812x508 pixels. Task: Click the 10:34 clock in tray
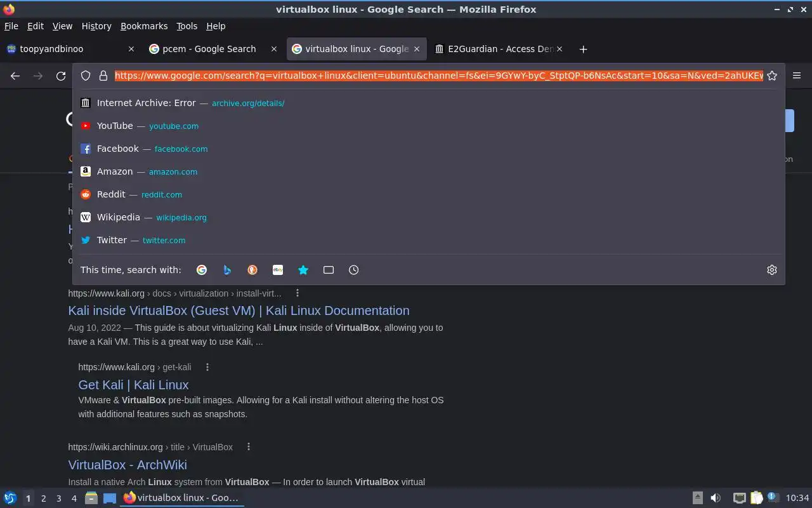click(x=797, y=498)
